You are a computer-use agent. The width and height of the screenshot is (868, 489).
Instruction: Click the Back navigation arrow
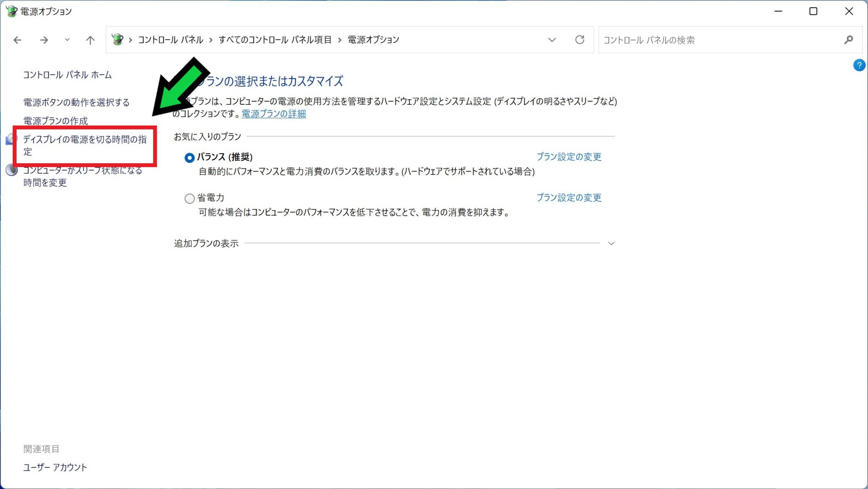click(x=17, y=40)
